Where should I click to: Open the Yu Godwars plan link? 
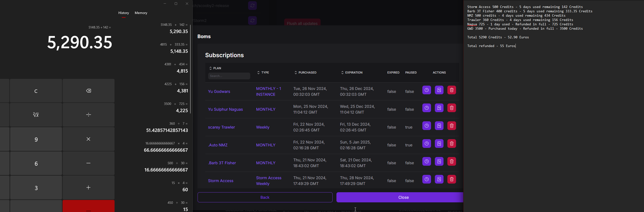pyautogui.click(x=219, y=92)
